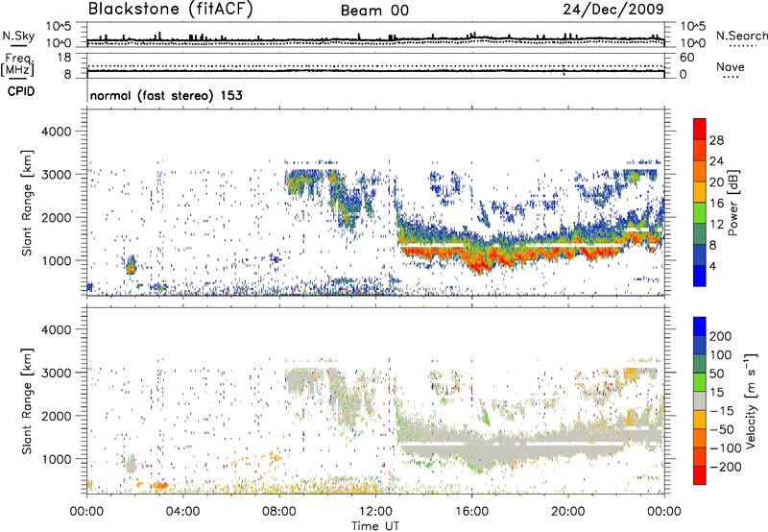Click the gray band of velocity colorbar
The image size is (768, 532).
(700, 400)
